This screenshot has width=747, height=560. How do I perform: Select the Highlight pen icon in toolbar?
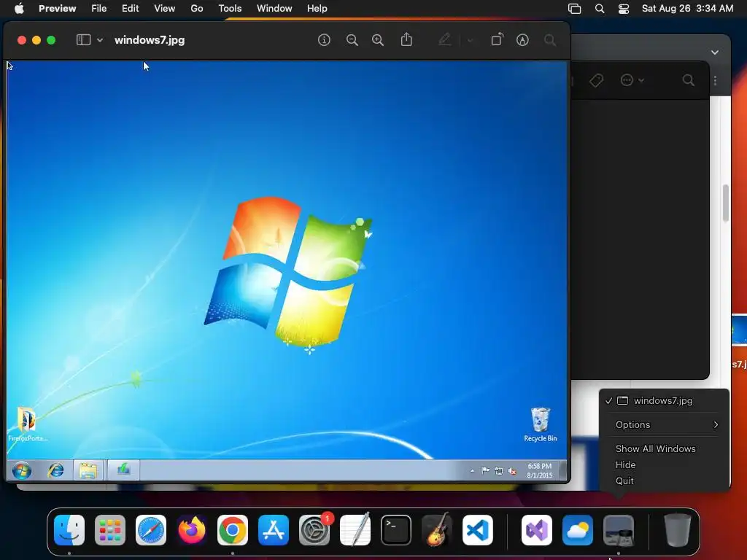[x=444, y=39]
